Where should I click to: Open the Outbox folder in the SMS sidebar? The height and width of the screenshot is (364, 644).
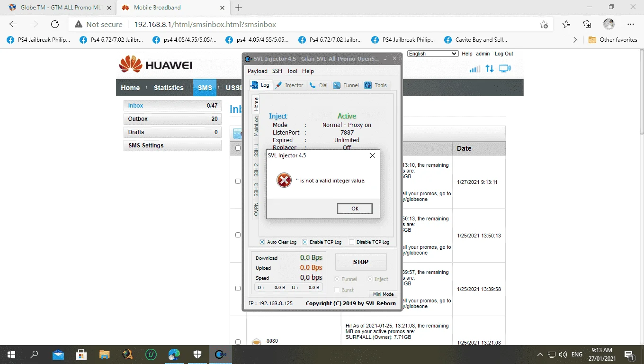tap(172, 119)
